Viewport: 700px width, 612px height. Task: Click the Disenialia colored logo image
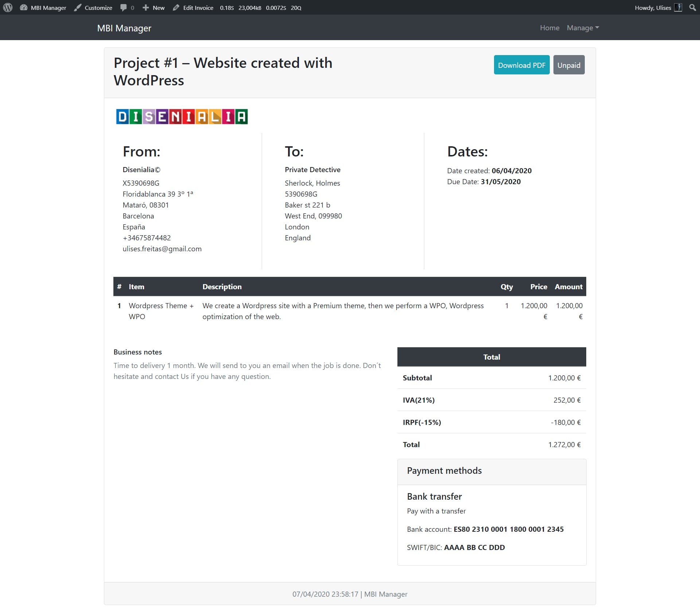click(x=182, y=117)
